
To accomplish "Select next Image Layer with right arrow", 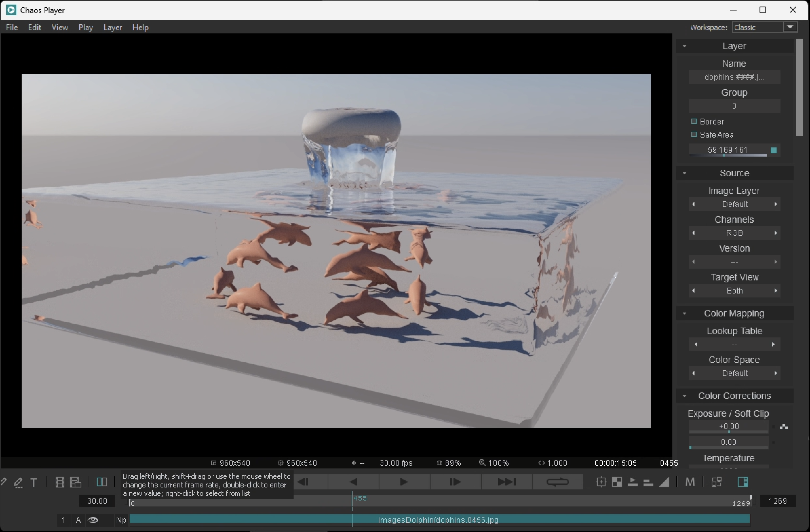I will click(x=776, y=204).
